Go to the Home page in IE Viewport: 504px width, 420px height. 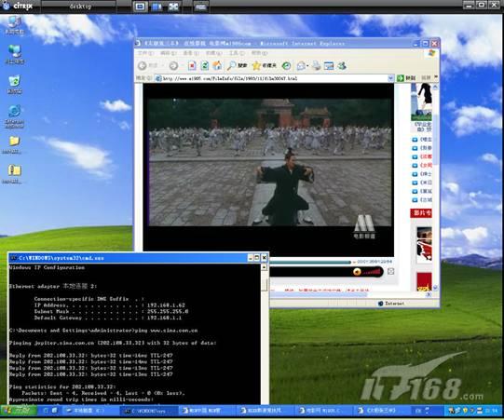click(217, 65)
